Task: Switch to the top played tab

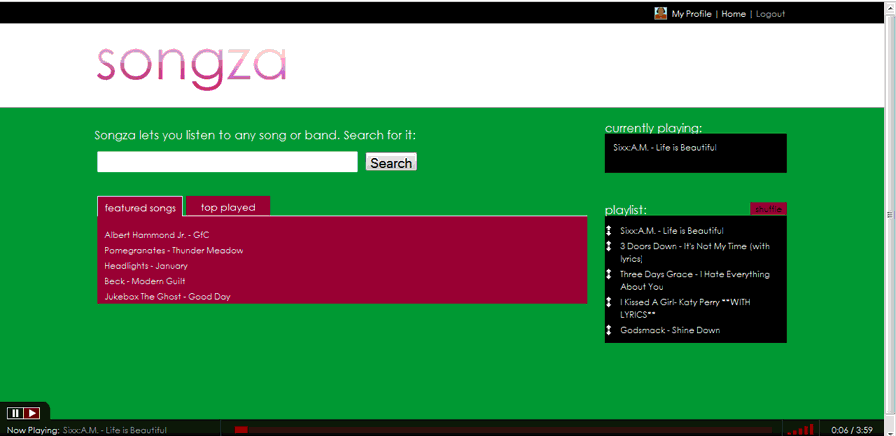Action: tap(228, 207)
